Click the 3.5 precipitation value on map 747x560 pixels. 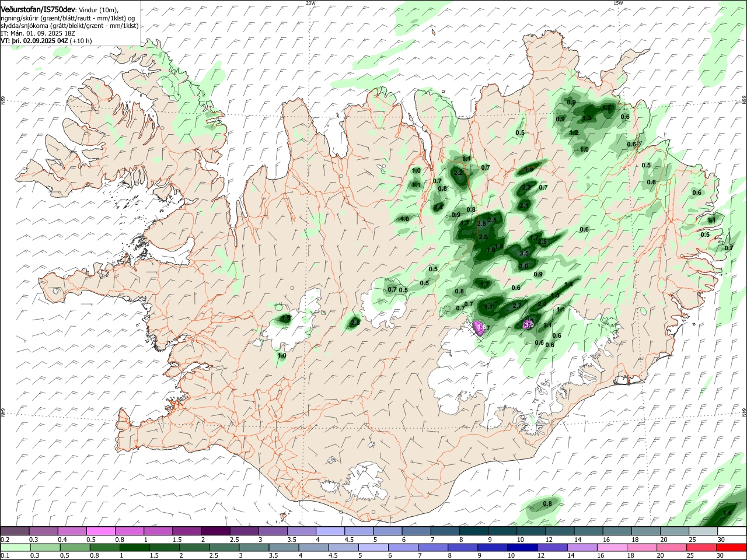524,253
